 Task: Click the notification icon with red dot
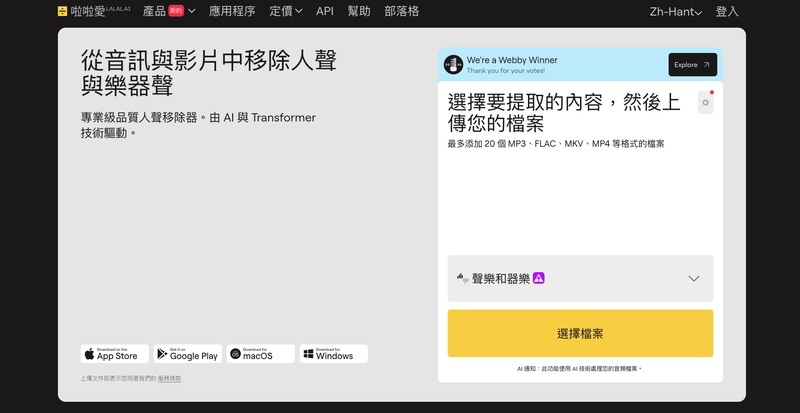click(706, 103)
